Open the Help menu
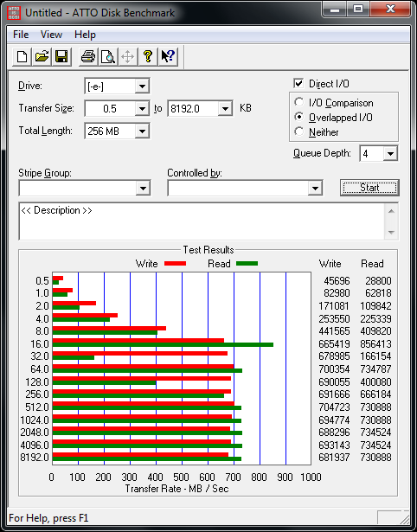 pyautogui.click(x=85, y=35)
